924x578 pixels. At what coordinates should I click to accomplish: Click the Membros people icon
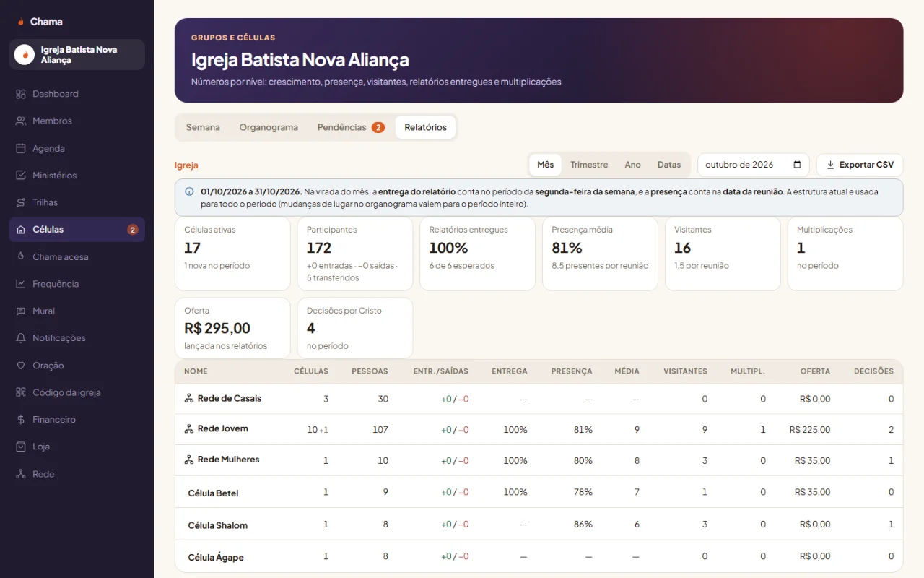tap(20, 121)
